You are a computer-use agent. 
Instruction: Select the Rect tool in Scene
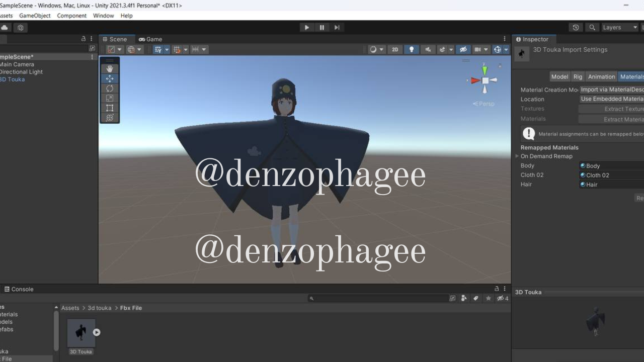coord(110,108)
